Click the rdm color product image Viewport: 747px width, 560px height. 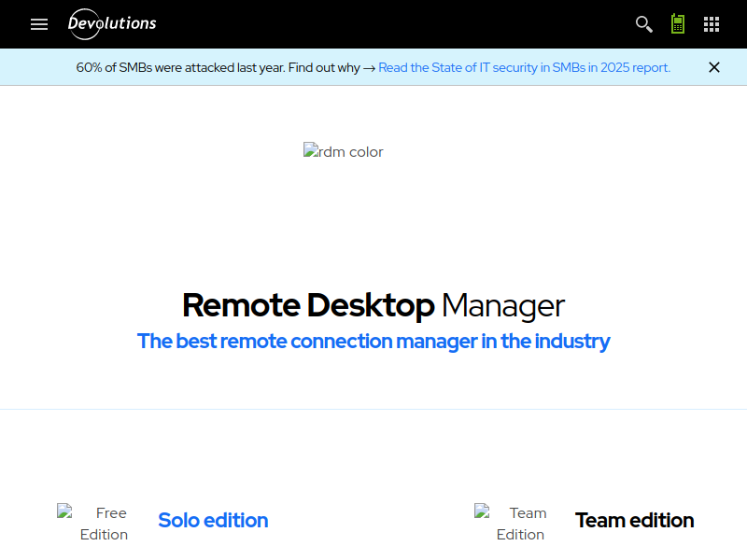pyautogui.click(x=344, y=151)
